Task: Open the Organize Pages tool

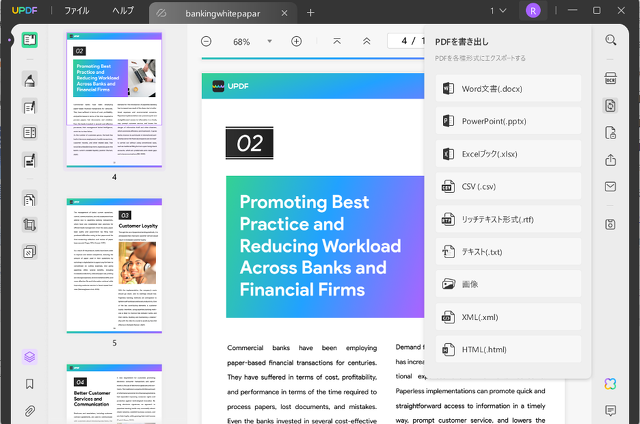Action: [29, 199]
